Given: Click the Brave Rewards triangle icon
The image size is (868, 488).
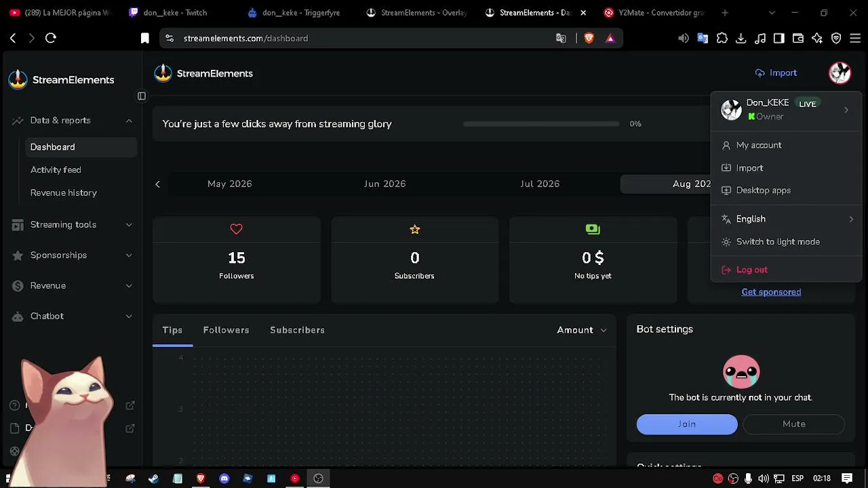Looking at the screenshot, I should pos(610,39).
